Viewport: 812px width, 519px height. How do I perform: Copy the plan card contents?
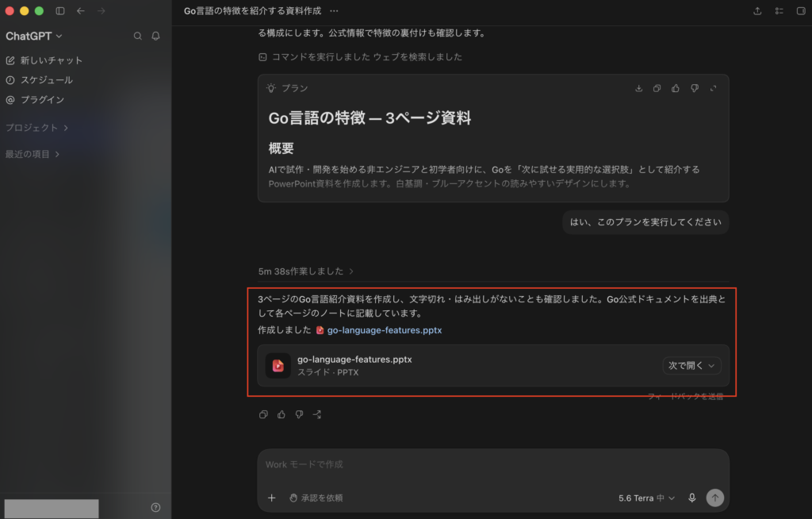pyautogui.click(x=657, y=88)
